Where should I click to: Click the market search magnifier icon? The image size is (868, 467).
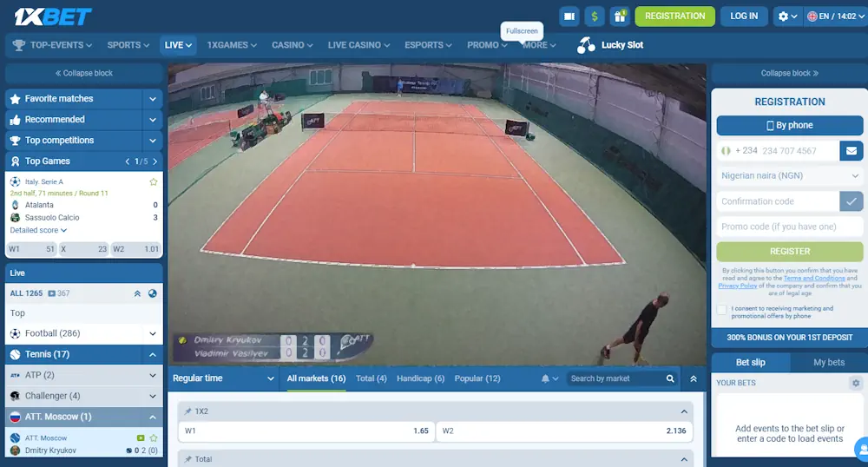pyautogui.click(x=670, y=378)
